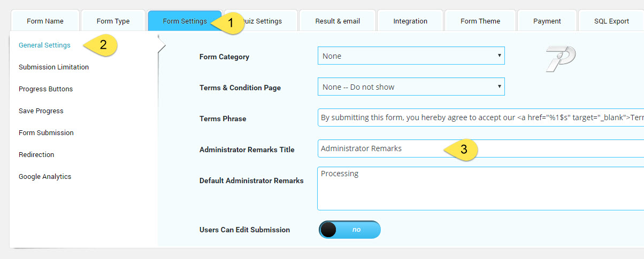Open Google Analytics sidebar section
The image size is (644, 259).
tap(45, 176)
